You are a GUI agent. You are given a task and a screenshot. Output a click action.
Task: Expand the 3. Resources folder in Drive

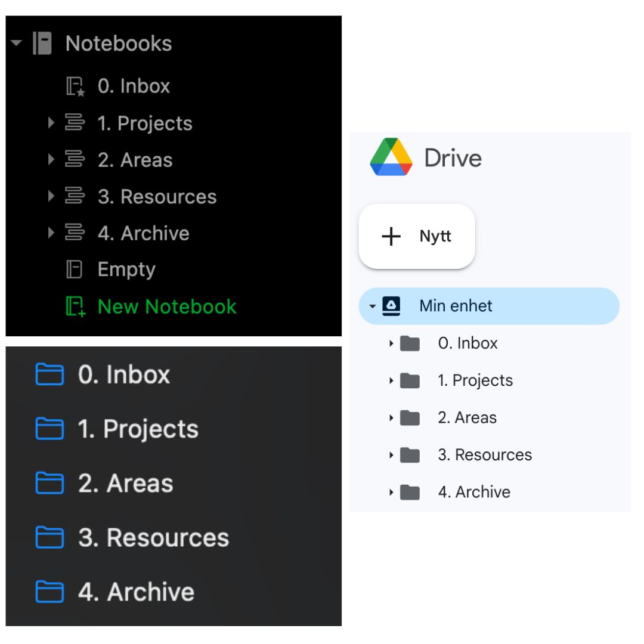click(x=391, y=455)
